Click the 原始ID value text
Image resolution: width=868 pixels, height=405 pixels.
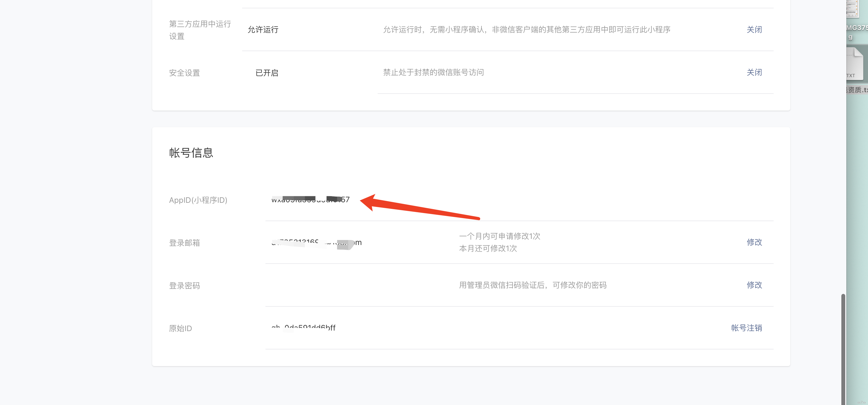click(303, 327)
